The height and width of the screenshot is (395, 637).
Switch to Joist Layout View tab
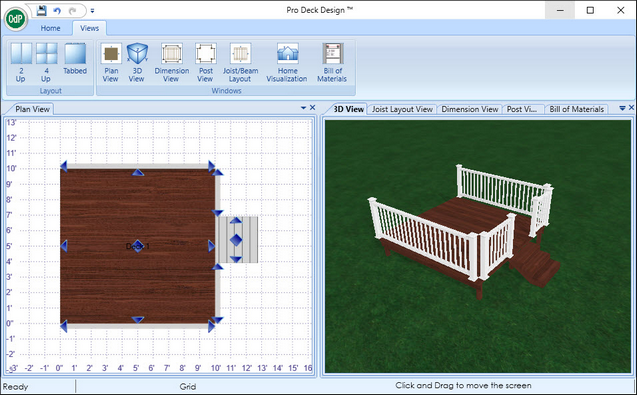coord(402,109)
